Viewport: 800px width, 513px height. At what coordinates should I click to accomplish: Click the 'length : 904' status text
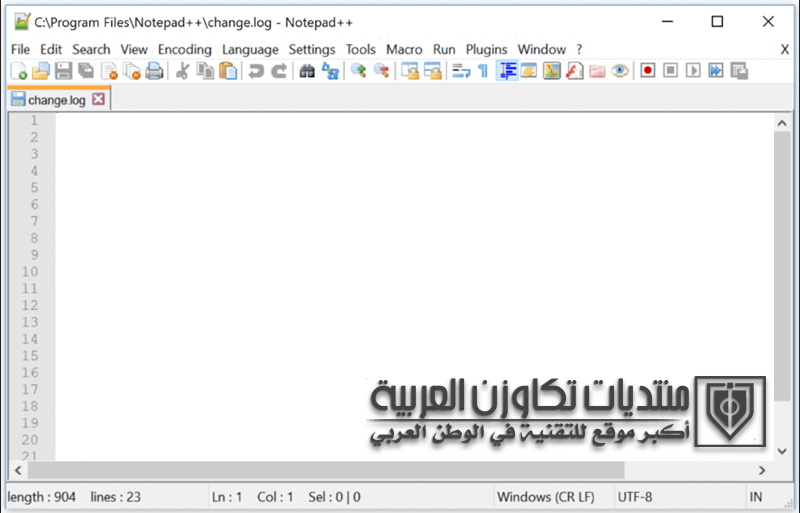(x=41, y=497)
